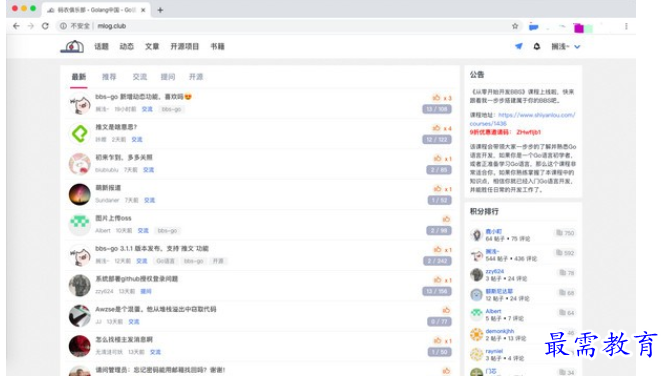Like the '推文是啥意思?' post thumbs-up
This screenshot has width=666, height=376.
[x=436, y=128]
